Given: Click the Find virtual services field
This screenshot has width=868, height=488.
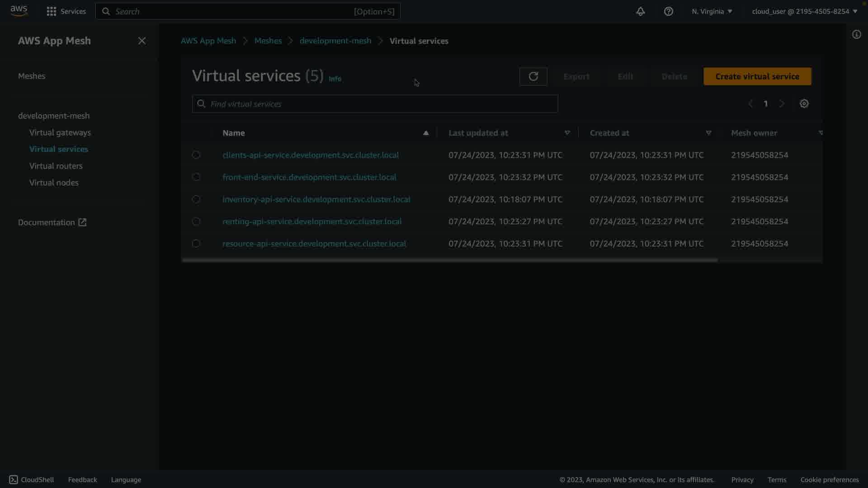Looking at the screenshot, I should (375, 104).
